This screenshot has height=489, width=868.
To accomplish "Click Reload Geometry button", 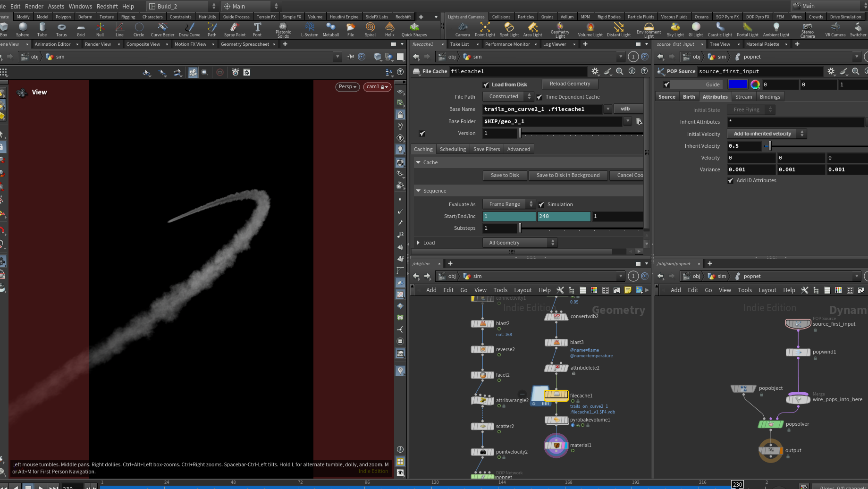I will 570,84.
